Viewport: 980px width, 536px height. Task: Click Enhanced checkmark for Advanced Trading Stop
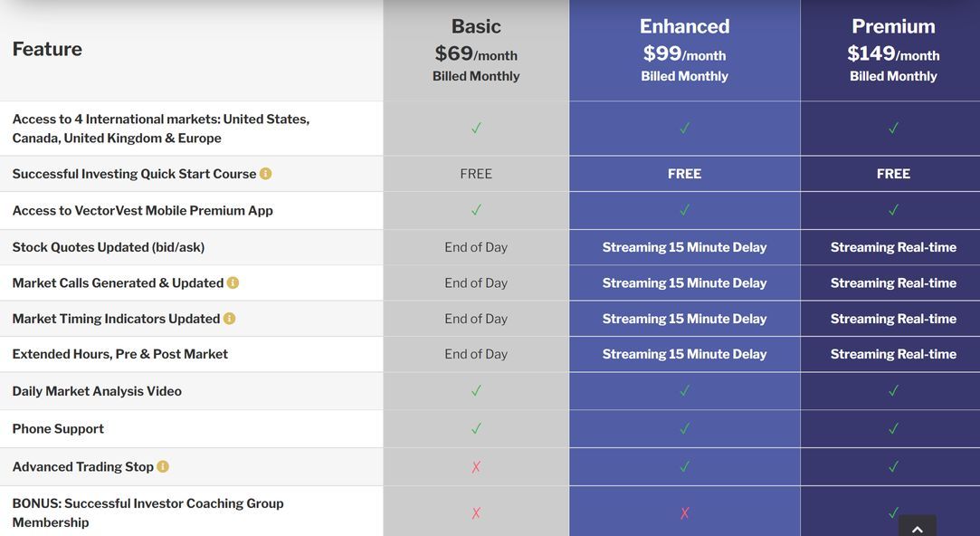coord(684,467)
